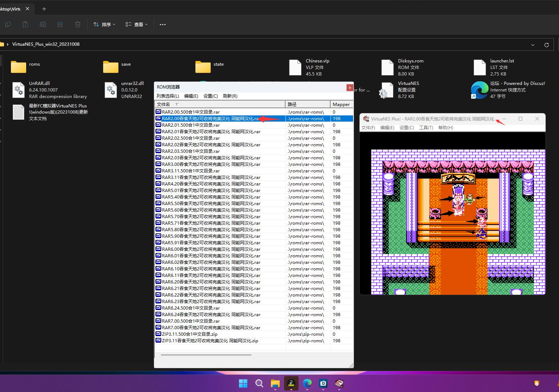Viewport: 559px width, 392px height.
Task: Click the camera screenshot app on taskbar
Action: 323,383
